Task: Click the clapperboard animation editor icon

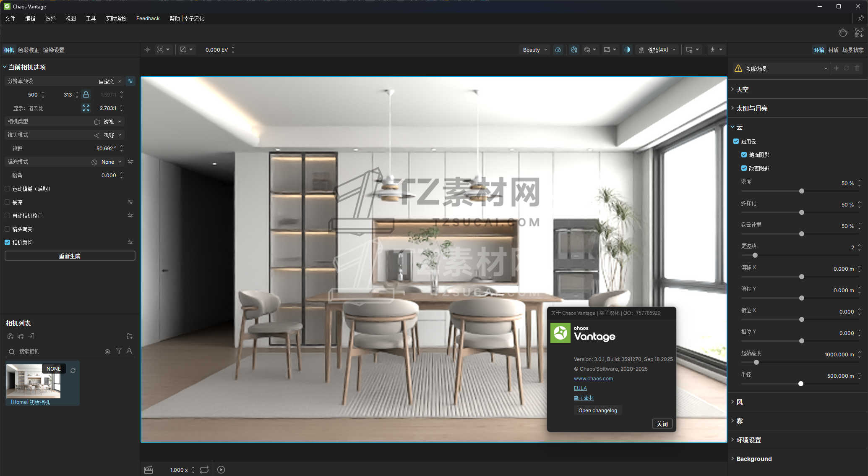Action: [x=149, y=470]
